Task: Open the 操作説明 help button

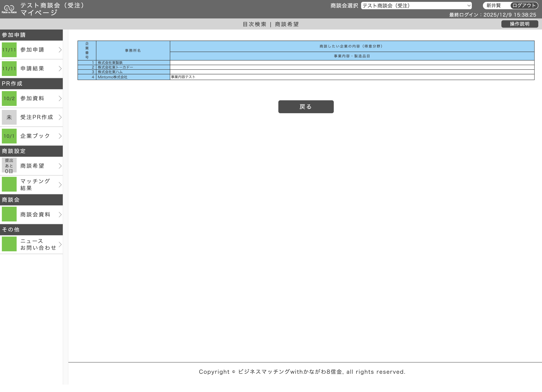Action: tap(520, 24)
